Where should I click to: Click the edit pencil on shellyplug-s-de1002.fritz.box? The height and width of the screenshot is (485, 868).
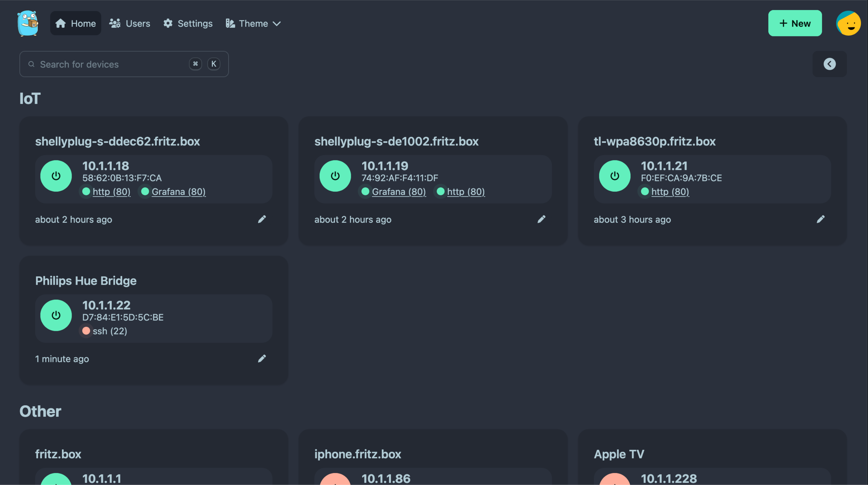click(541, 219)
